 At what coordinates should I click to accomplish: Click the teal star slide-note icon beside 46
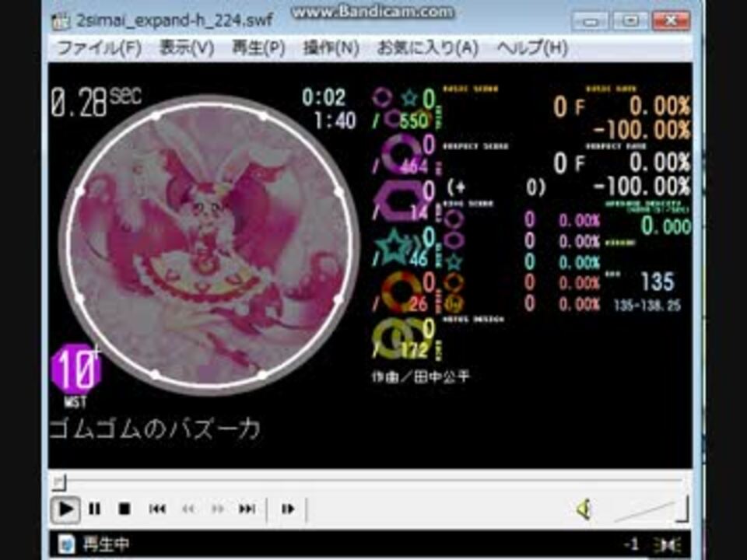pyautogui.click(x=396, y=247)
